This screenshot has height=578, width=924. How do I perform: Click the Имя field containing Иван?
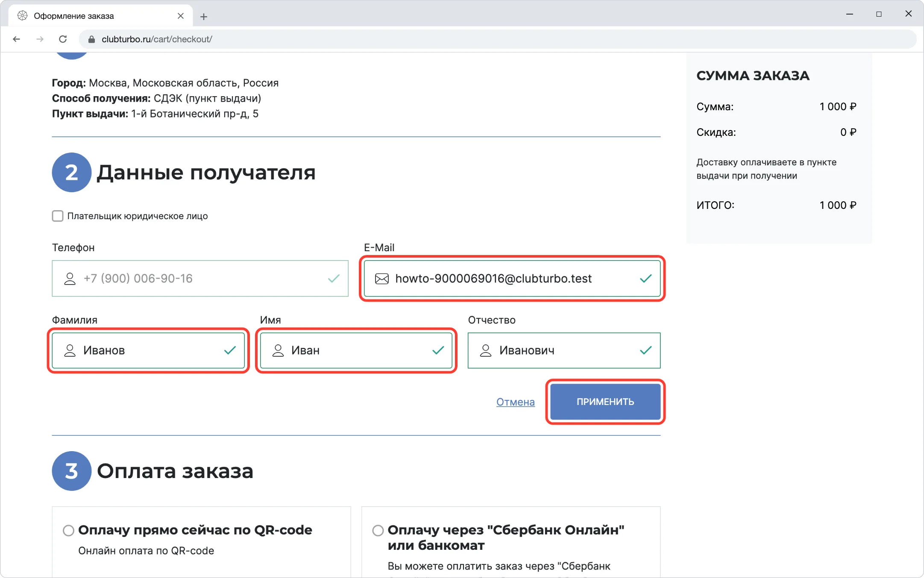[356, 351]
